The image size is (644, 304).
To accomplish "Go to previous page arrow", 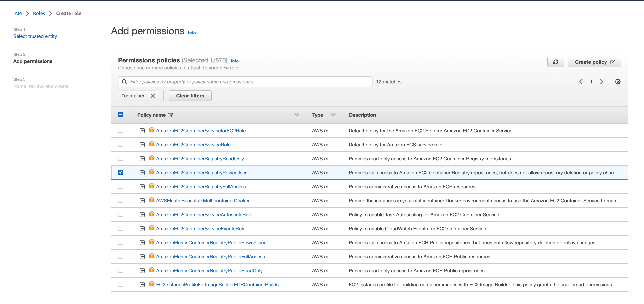I will pyautogui.click(x=581, y=82).
